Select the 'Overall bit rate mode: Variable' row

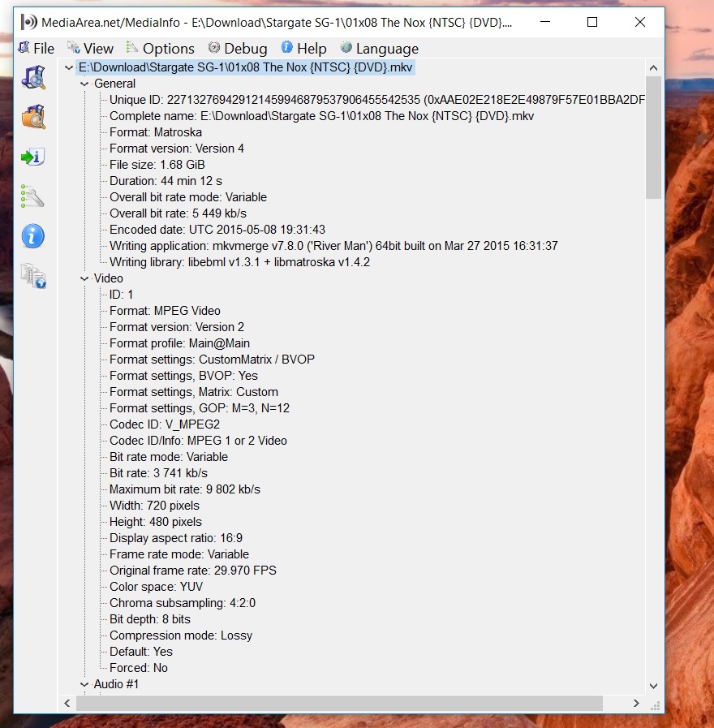[188, 197]
